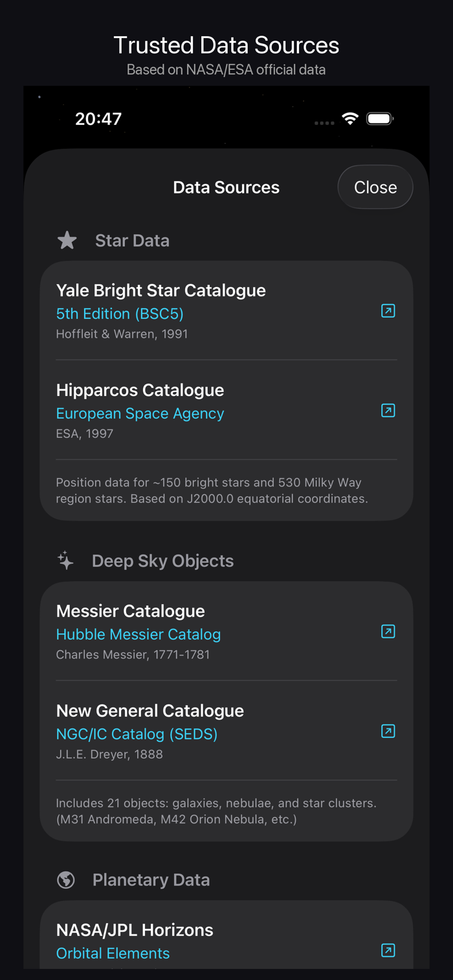The width and height of the screenshot is (453, 980).
Task: Open the 5th Edition (BSC5) link
Action: click(120, 314)
